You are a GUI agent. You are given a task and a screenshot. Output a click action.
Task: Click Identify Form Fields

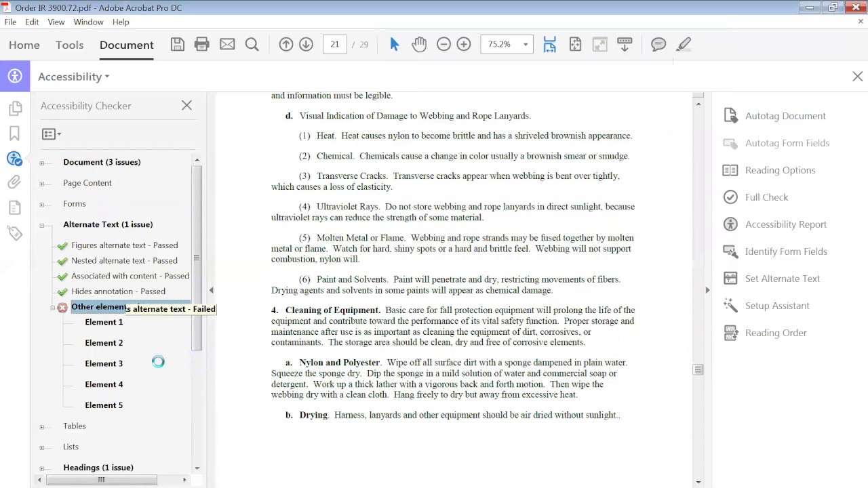click(775, 251)
